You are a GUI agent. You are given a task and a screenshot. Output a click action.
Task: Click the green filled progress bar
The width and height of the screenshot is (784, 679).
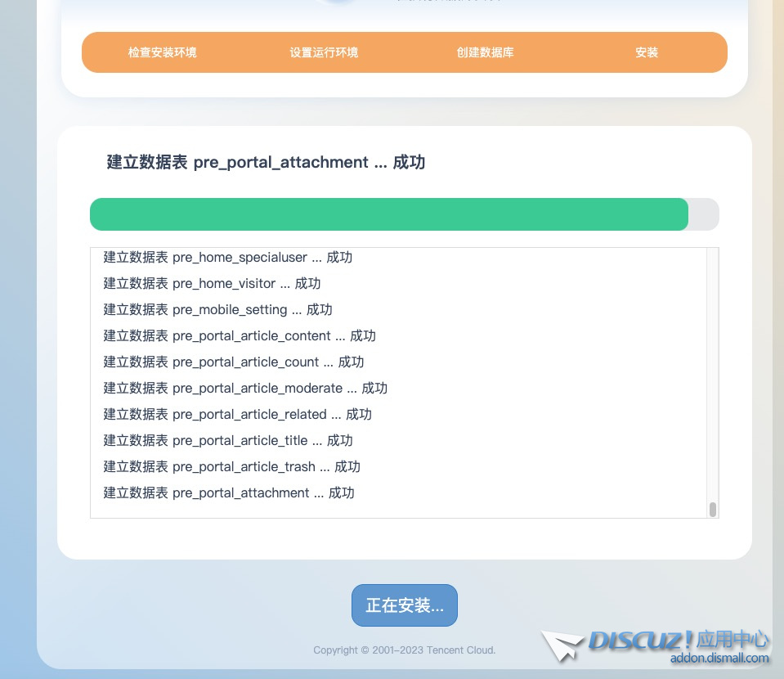click(x=388, y=214)
